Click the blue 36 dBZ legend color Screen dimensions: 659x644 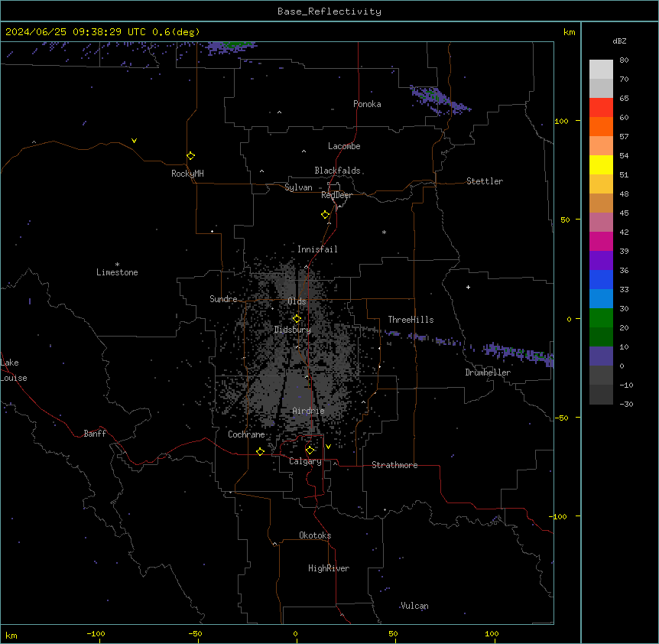[601, 279]
